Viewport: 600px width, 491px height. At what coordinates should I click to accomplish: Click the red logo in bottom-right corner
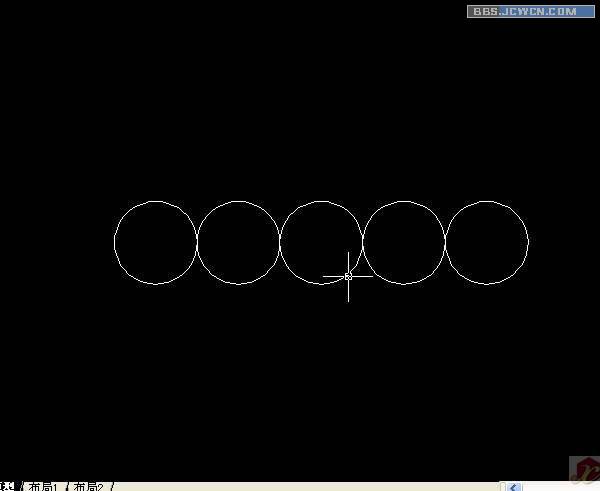click(x=582, y=469)
